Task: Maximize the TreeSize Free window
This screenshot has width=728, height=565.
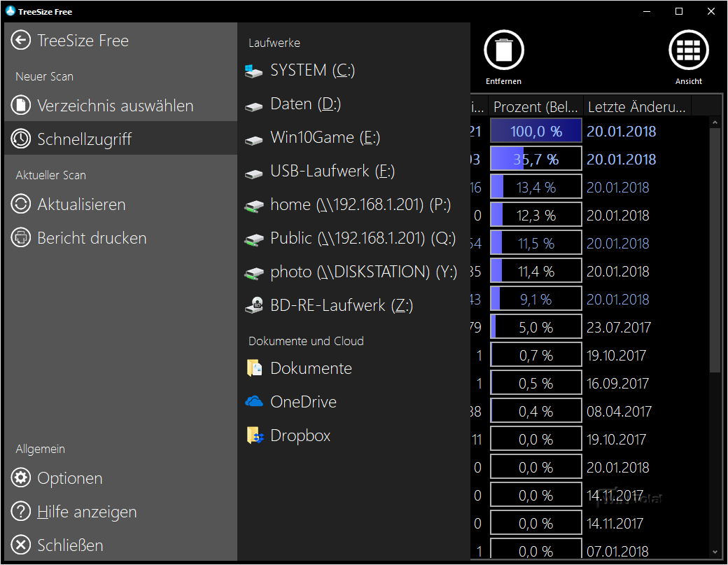Action: (679, 11)
